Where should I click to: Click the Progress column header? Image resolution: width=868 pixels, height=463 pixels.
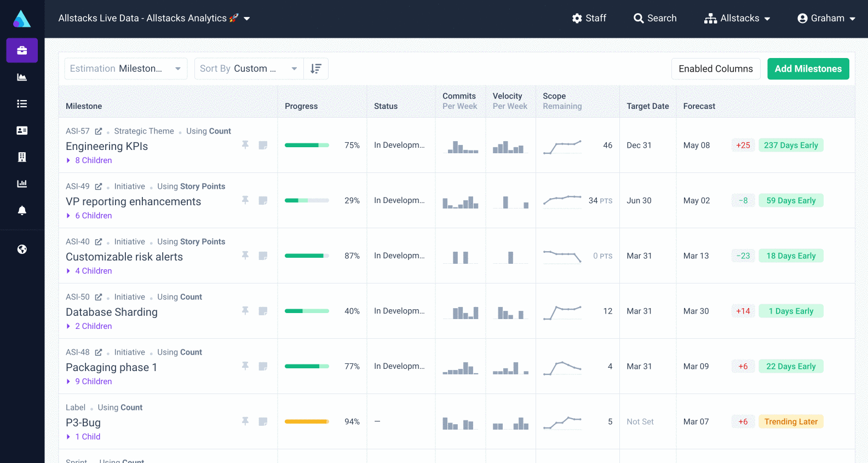click(301, 106)
